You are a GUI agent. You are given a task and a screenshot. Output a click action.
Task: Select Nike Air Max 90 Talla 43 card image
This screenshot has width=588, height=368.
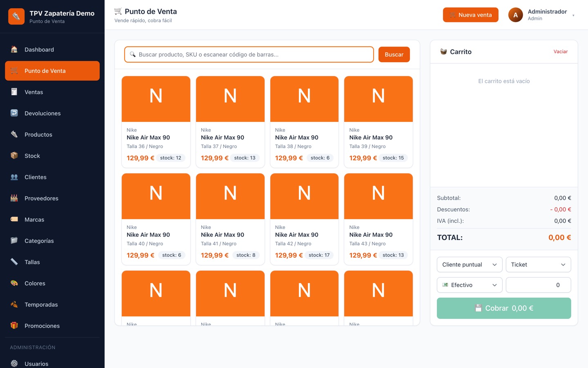tap(379, 196)
